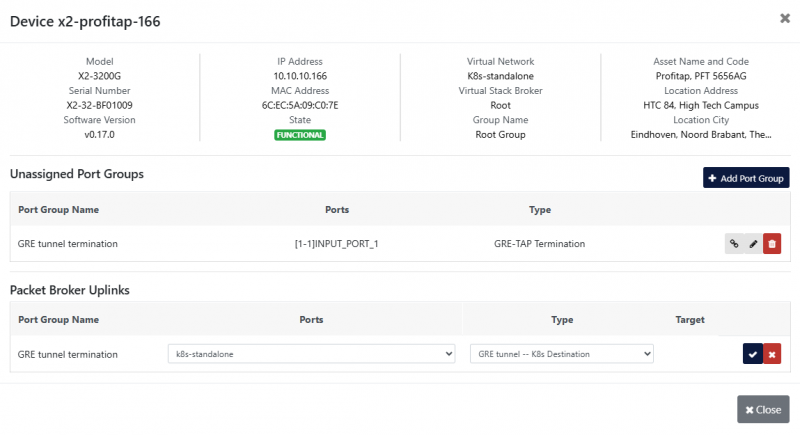This screenshot has height=435, width=800.
Task: Click the Packet Broker Uplinks heading
Action: 70,290
